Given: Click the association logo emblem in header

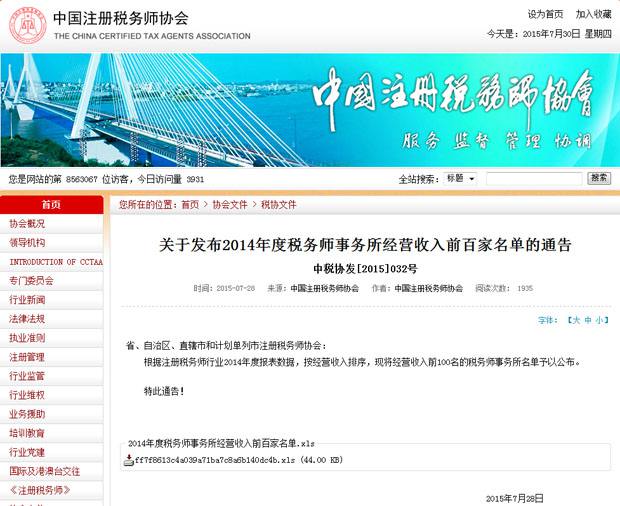Looking at the screenshot, I should (x=27, y=25).
